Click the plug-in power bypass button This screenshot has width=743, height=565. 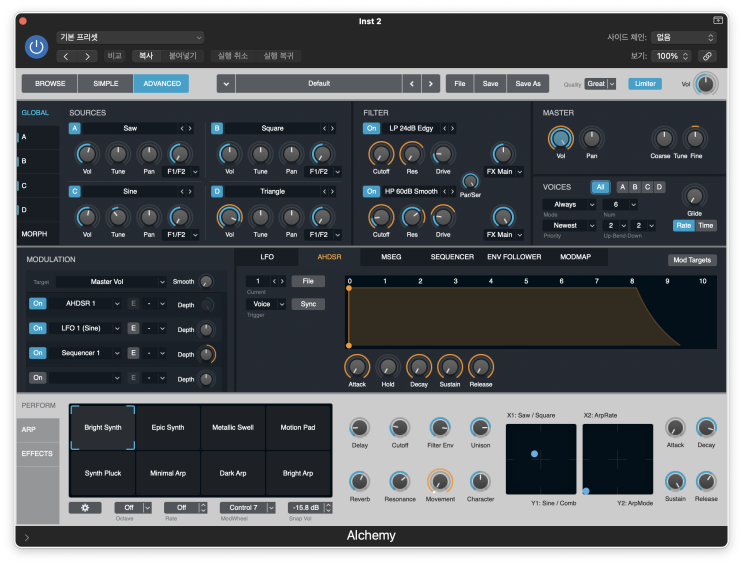point(36,47)
